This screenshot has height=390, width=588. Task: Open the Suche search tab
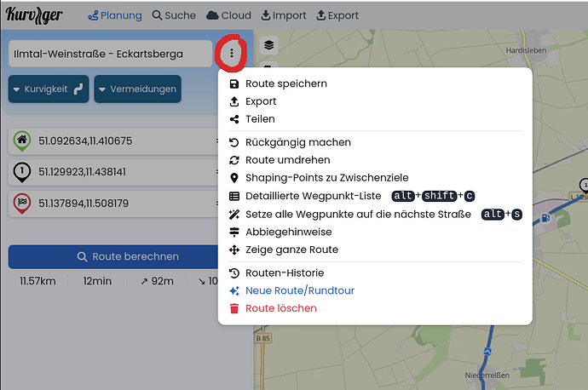coord(174,15)
